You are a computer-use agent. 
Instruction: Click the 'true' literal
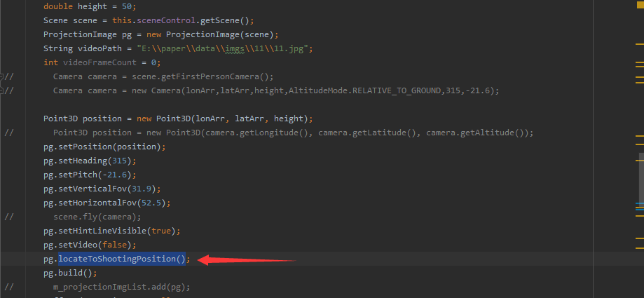tap(161, 230)
